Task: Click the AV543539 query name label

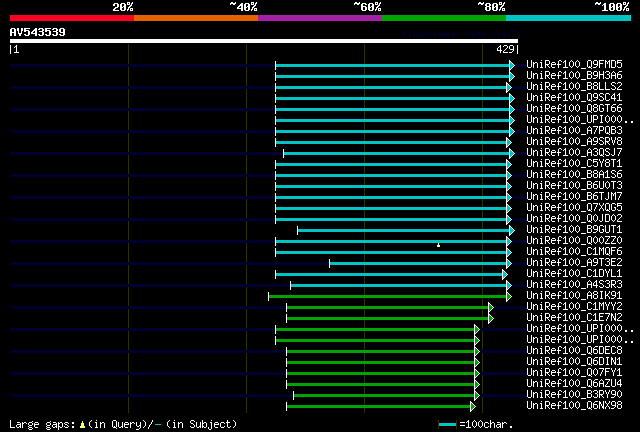Action: pos(38,32)
